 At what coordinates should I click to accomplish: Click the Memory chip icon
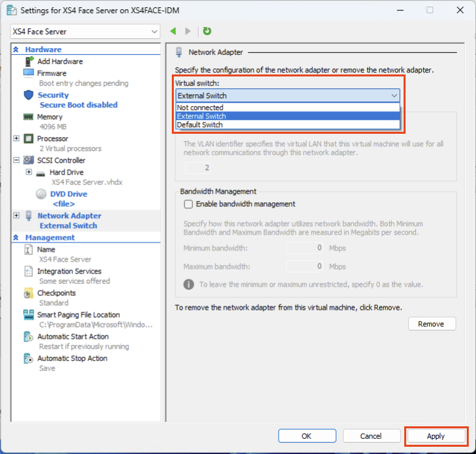pyautogui.click(x=28, y=117)
